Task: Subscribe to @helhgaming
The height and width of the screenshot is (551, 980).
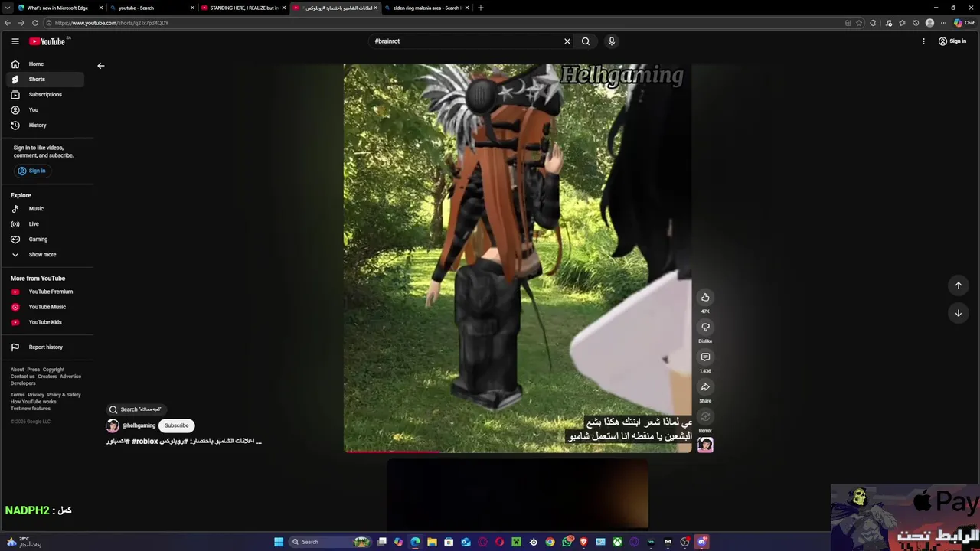Action: pos(176,425)
